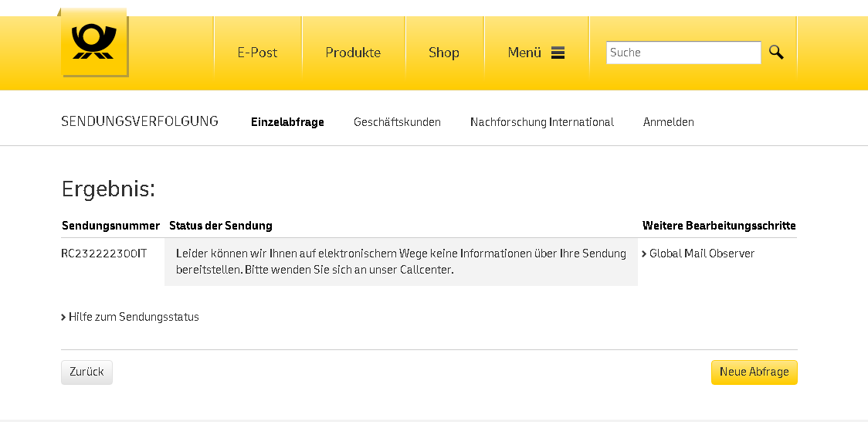Click the SENDUNGSVERFOLGUNG section title
Viewport: 868px width, 422px height.
pyautogui.click(x=140, y=121)
